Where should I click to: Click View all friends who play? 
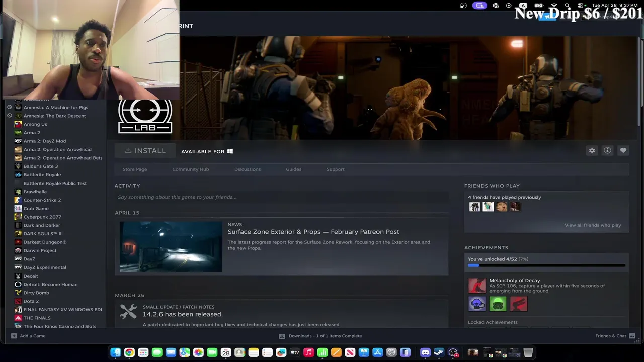[593, 225]
